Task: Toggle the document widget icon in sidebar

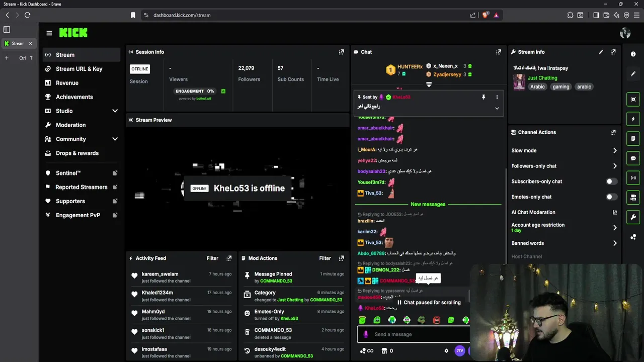Action: (x=633, y=138)
